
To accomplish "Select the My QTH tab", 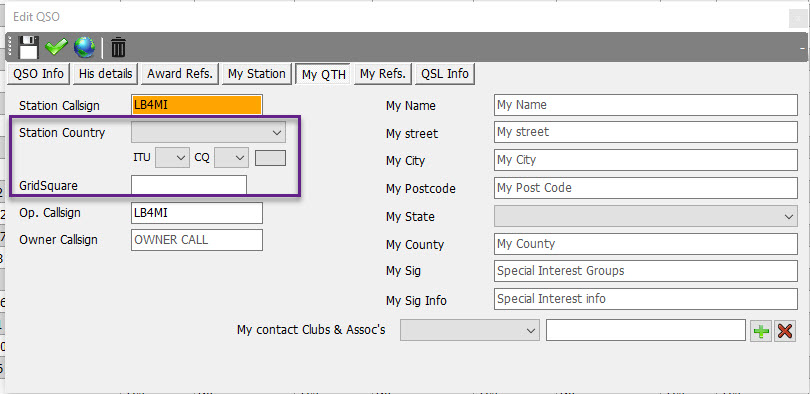I will (x=323, y=74).
